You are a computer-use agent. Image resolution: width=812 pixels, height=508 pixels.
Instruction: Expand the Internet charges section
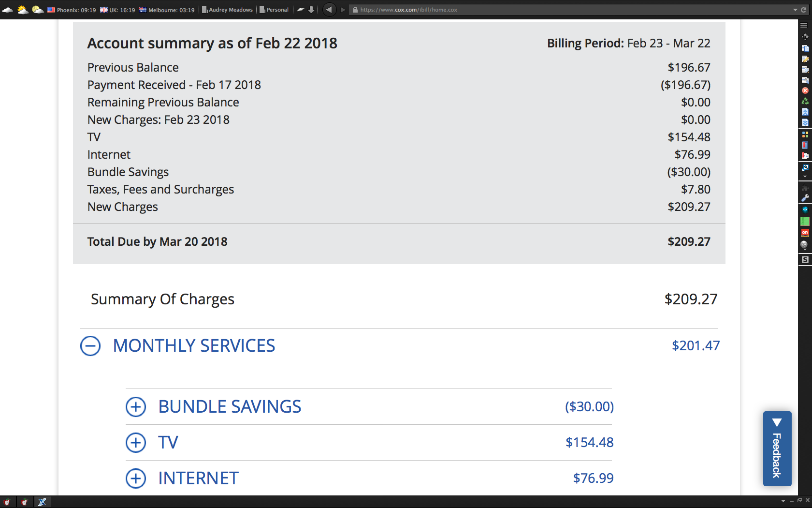(x=136, y=478)
